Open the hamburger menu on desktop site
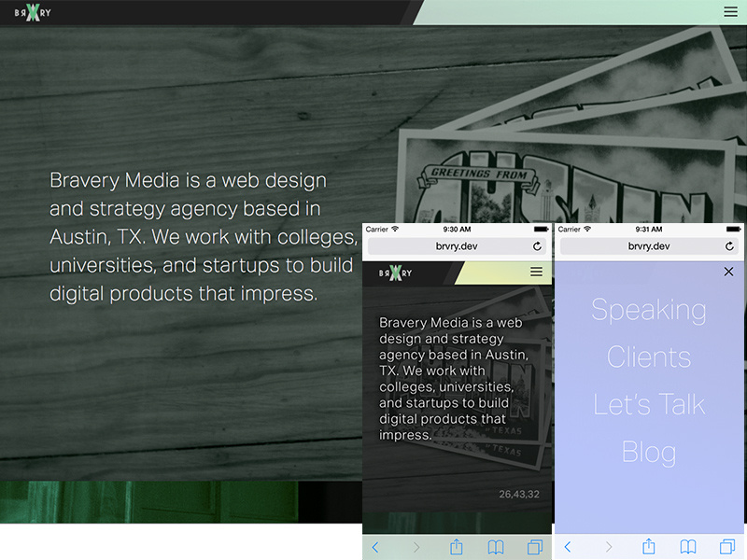 point(730,11)
